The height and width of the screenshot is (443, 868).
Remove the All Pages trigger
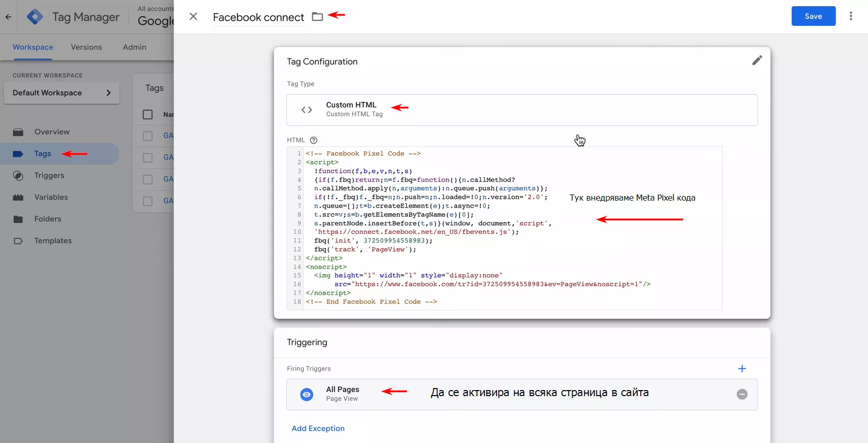(x=742, y=394)
